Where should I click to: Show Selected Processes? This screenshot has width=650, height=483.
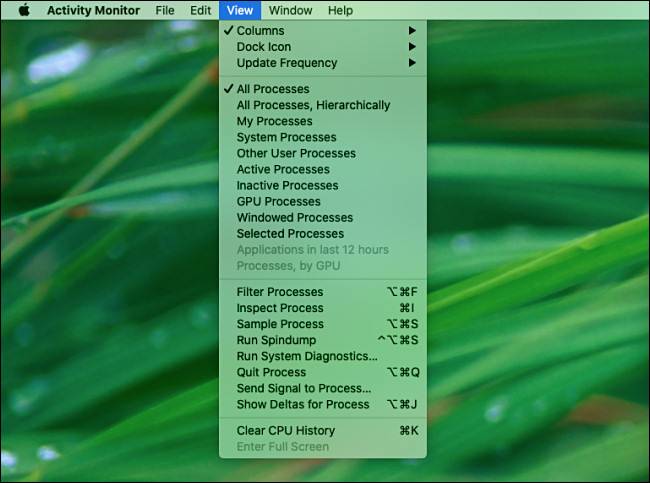click(x=323, y=234)
